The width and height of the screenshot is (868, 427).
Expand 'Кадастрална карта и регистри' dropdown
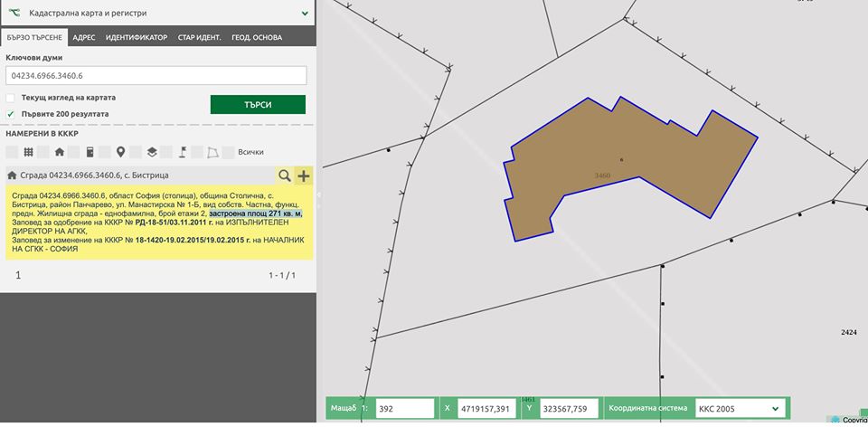[x=305, y=13]
